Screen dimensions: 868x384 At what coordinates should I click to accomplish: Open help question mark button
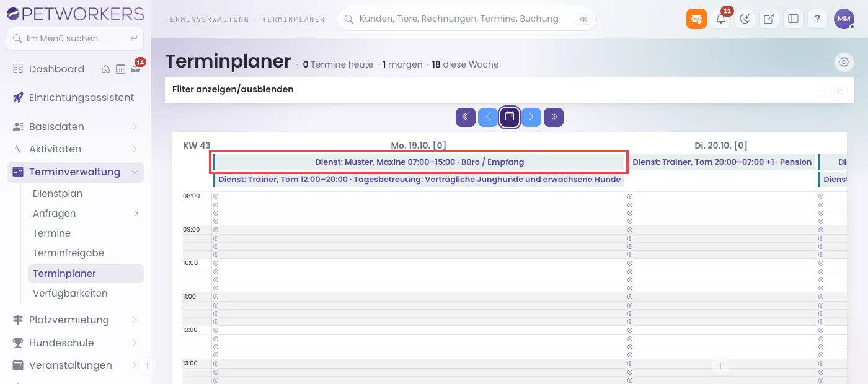pyautogui.click(x=817, y=19)
